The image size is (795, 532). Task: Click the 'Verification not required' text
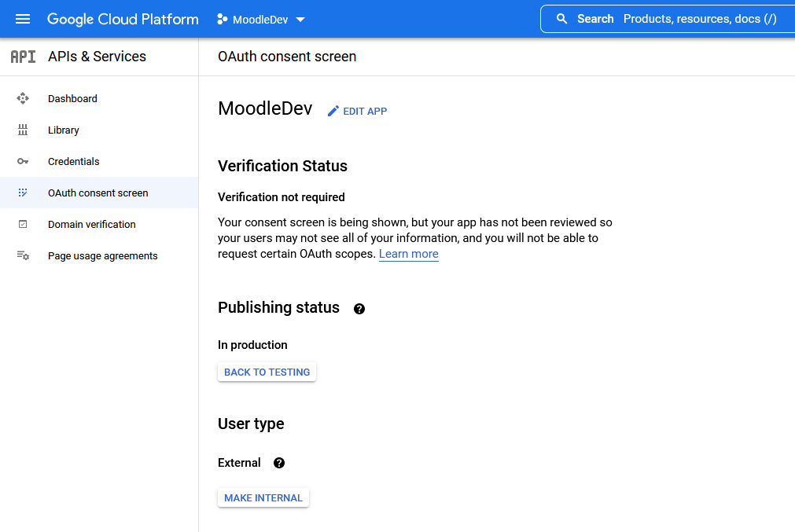click(282, 197)
